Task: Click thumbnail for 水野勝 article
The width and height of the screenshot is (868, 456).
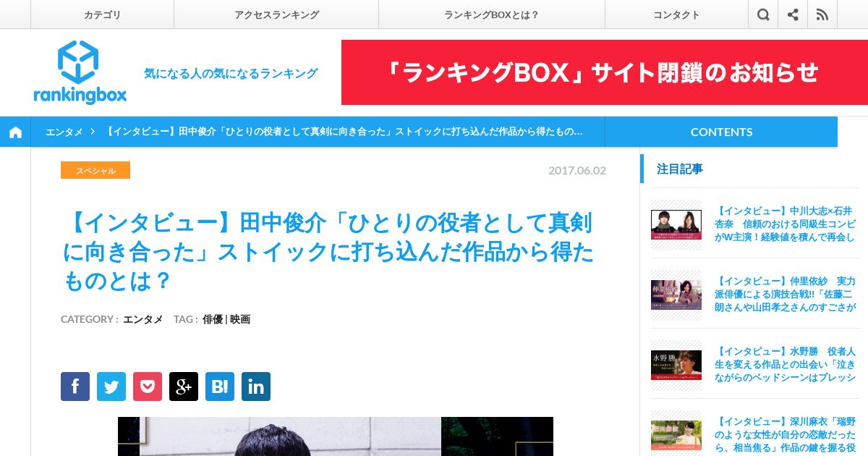Action: 676,365
